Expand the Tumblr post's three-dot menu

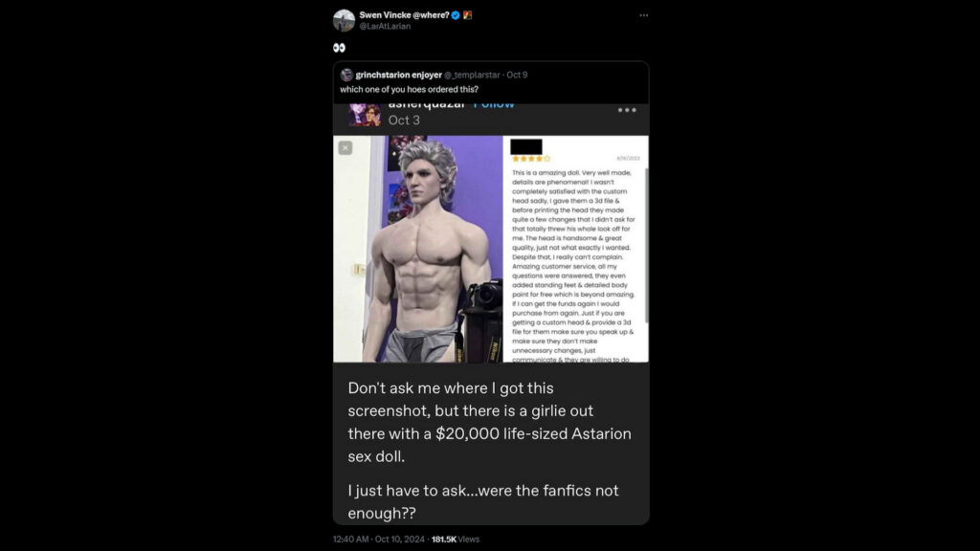pyautogui.click(x=627, y=110)
